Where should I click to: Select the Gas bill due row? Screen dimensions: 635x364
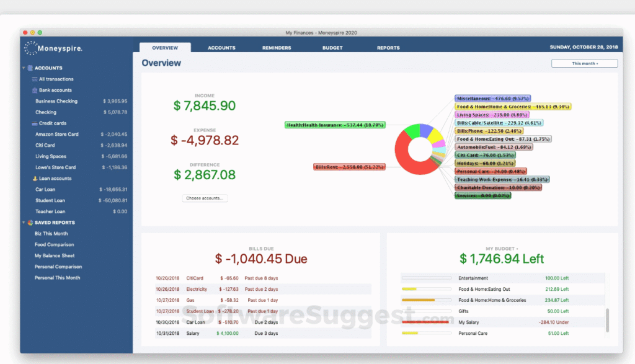click(263, 300)
